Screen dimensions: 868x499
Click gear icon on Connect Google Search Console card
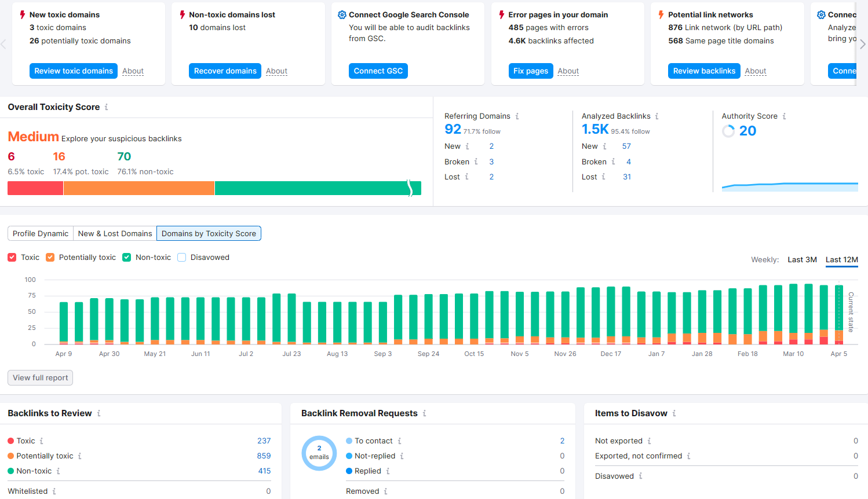(342, 15)
